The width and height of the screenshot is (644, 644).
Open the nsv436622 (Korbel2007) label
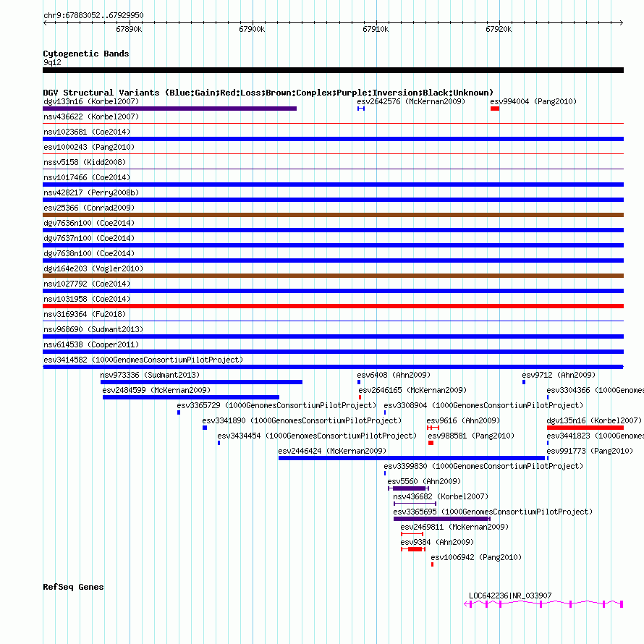pos(91,116)
